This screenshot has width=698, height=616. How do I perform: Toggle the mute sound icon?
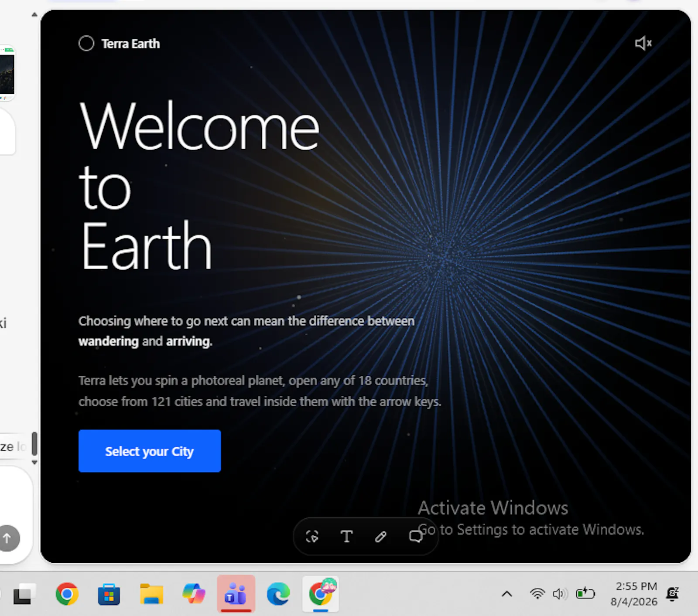click(x=643, y=43)
